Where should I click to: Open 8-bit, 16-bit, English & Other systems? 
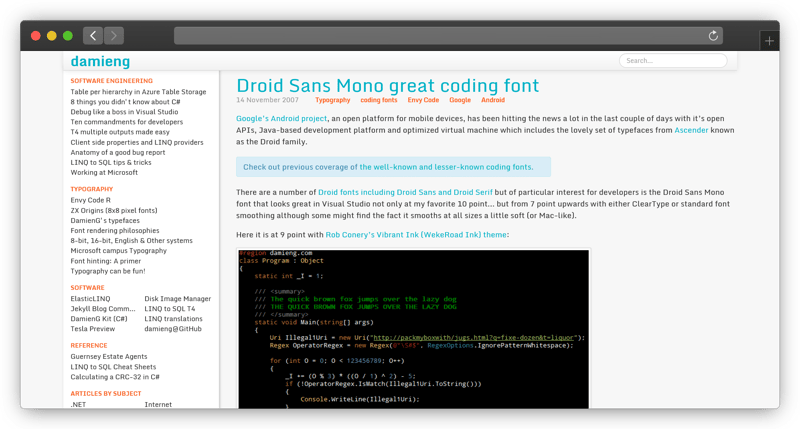tap(132, 240)
